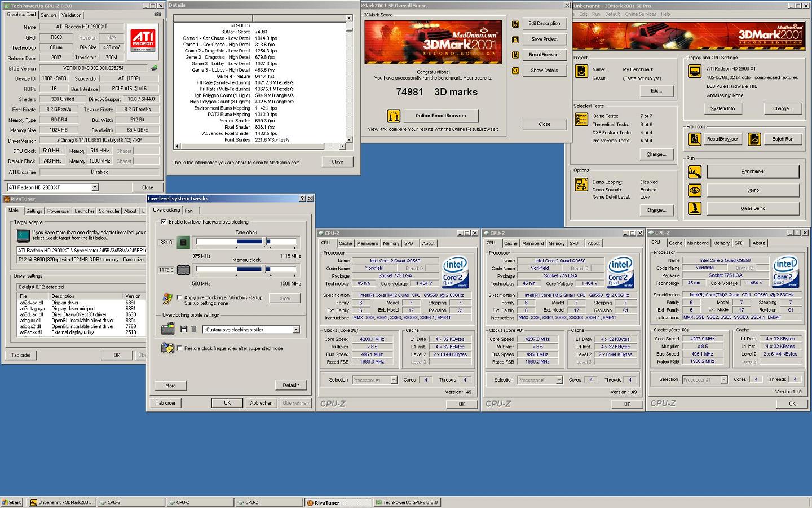Disable low-level hardware overclocking checkbox

pos(164,222)
